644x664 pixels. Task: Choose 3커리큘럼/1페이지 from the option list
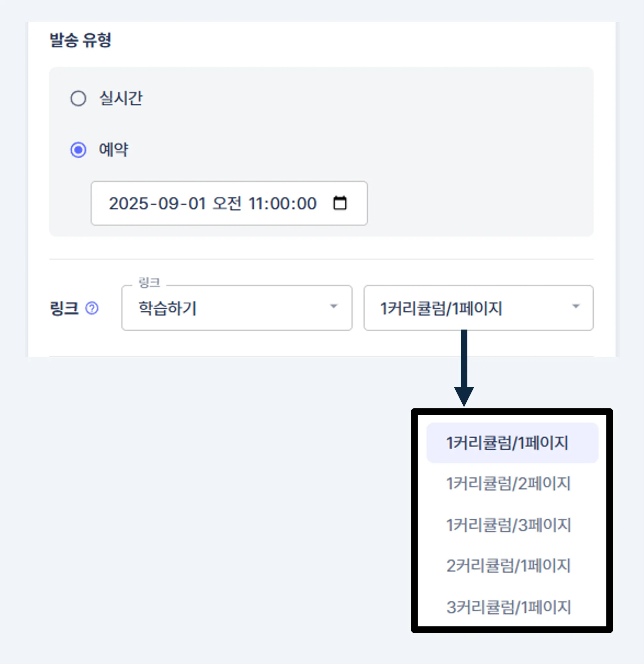click(512, 607)
